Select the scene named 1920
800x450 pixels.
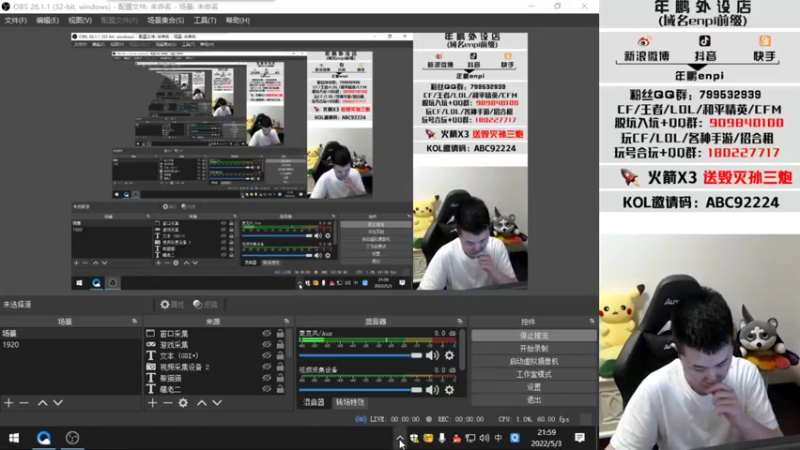pos(70,345)
